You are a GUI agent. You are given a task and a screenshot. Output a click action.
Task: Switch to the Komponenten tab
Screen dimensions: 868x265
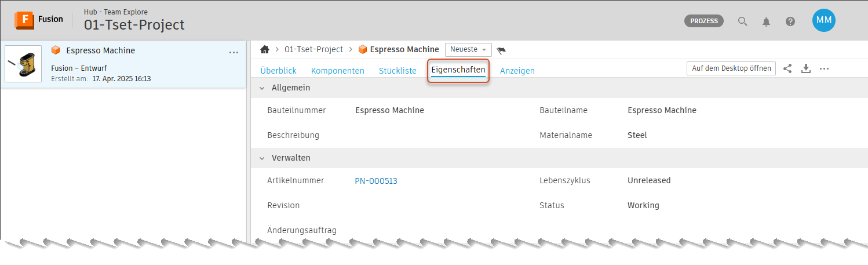tap(338, 71)
